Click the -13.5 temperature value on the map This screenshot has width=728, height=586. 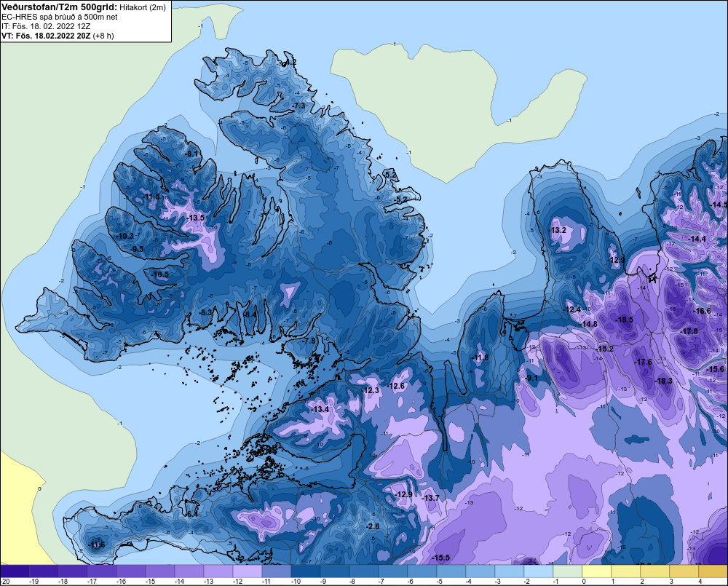click(195, 218)
